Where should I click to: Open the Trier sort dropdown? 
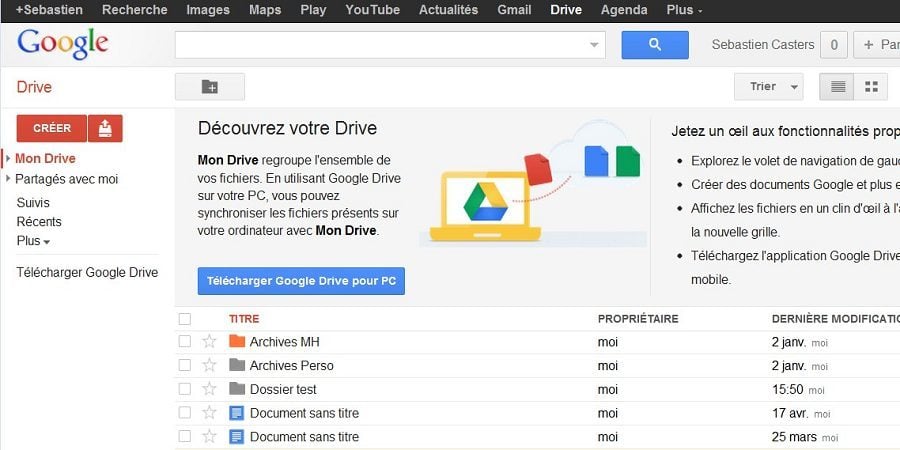tap(769, 87)
